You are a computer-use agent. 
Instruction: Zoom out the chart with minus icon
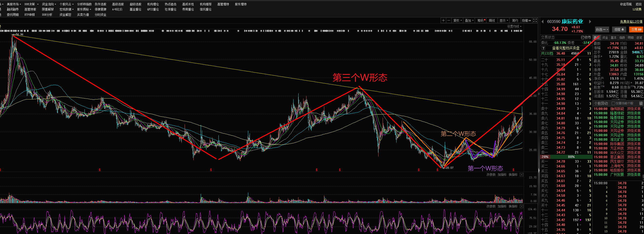(449, 20)
